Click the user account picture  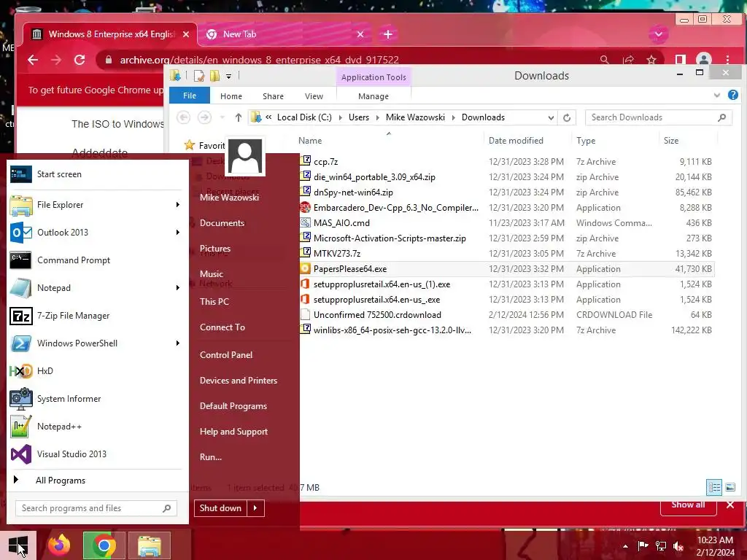click(x=245, y=156)
